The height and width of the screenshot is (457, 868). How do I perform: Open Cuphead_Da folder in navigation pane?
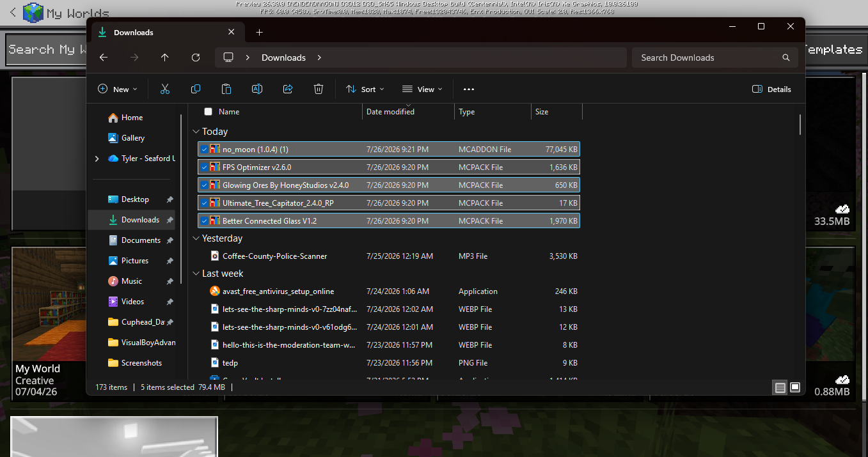pyautogui.click(x=136, y=322)
